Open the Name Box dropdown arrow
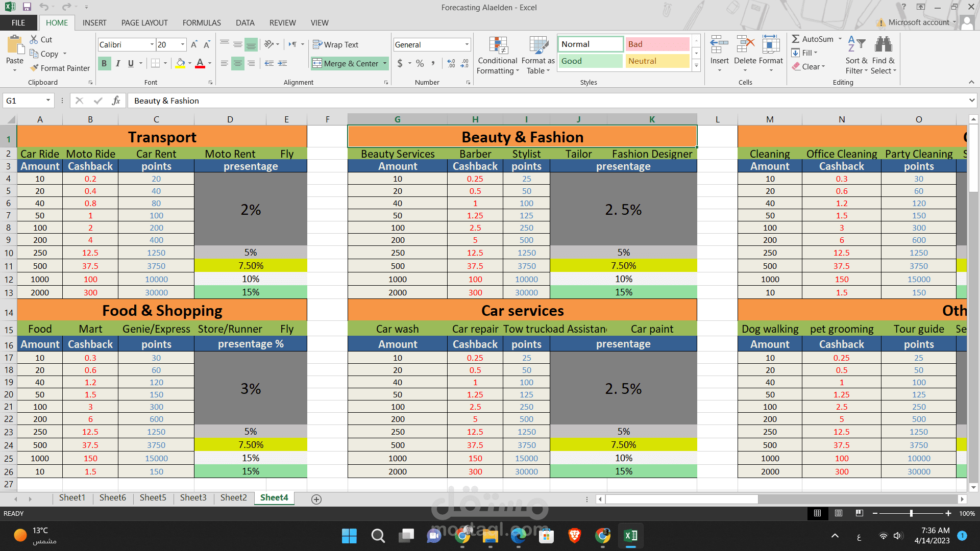The image size is (980, 551). (x=48, y=101)
